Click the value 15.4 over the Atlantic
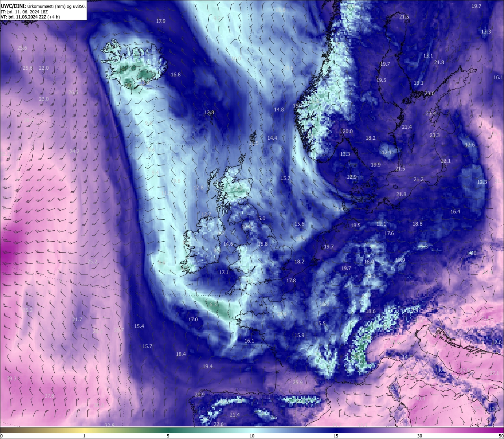The width and height of the screenshot is (504, 439). point(139,326)
